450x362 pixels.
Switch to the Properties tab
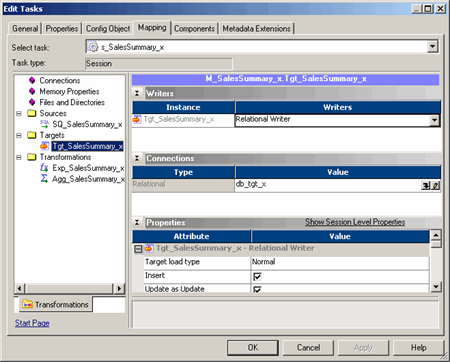[62, 29]
